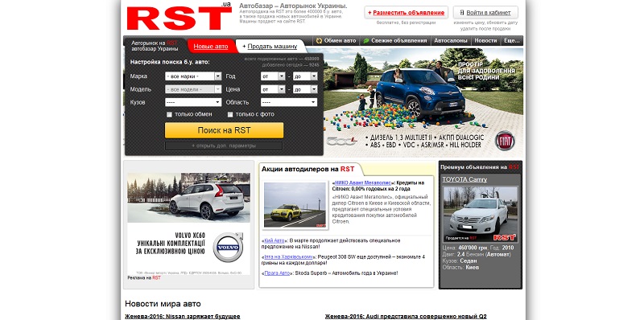Switch to the Новые авто tab

click(211, 47)
